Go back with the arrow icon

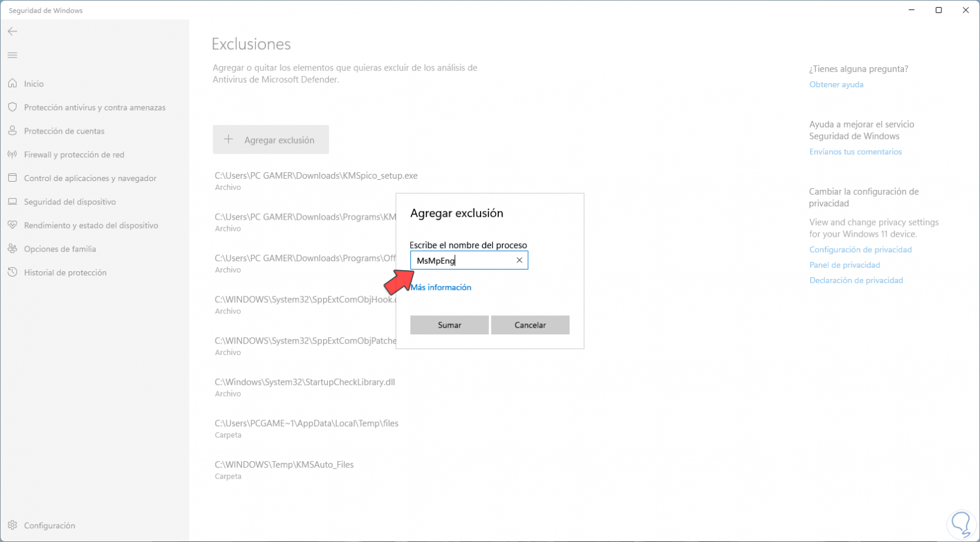12,31
